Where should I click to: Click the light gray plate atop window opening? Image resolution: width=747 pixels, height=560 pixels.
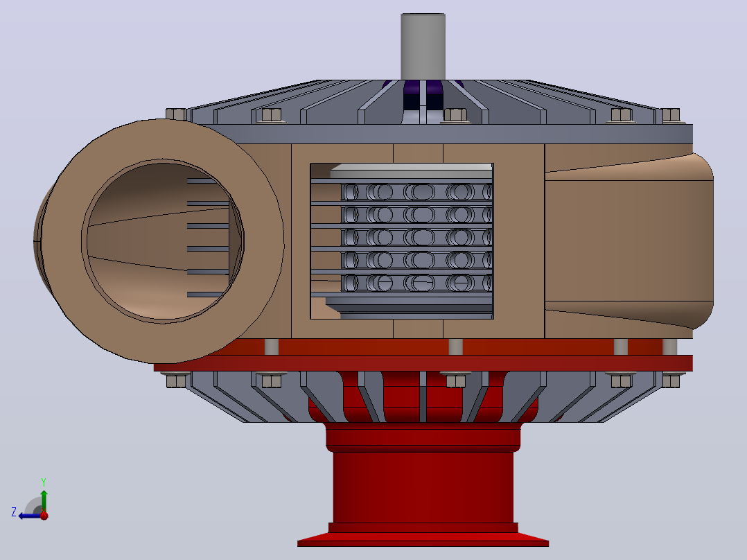(x=411, y=170)
